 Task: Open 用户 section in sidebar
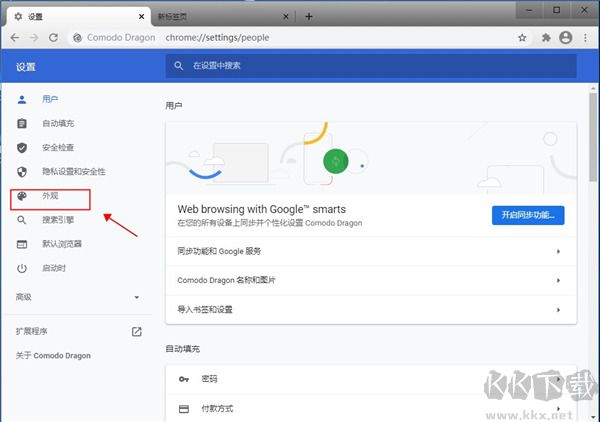pyautogui.click(x=50, y=99)
